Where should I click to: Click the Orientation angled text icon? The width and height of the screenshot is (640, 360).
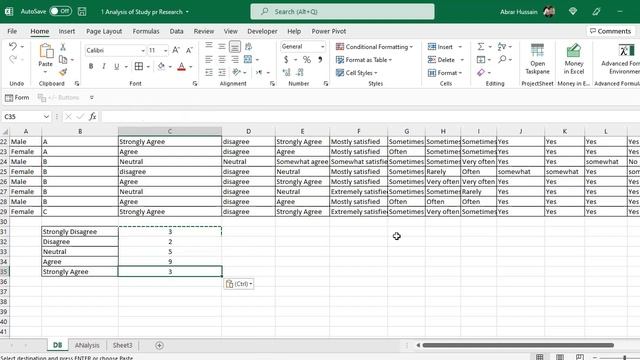tap(236, 72)
